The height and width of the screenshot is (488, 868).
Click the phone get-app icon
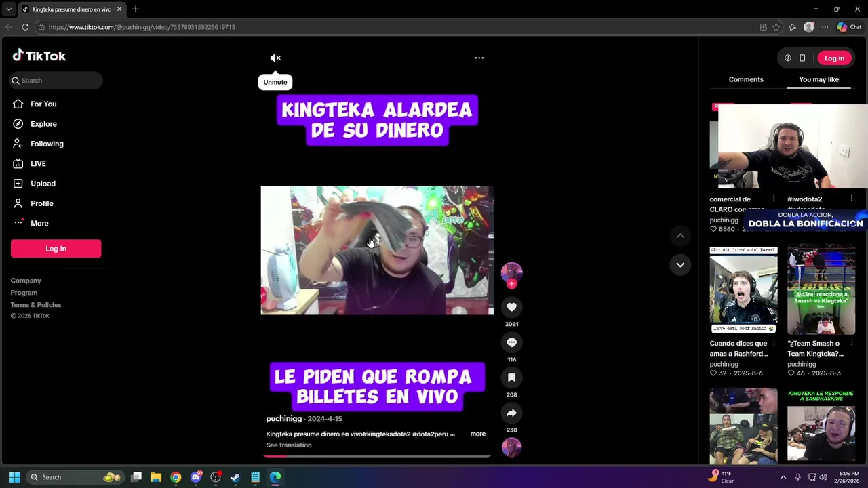(802, 58)
